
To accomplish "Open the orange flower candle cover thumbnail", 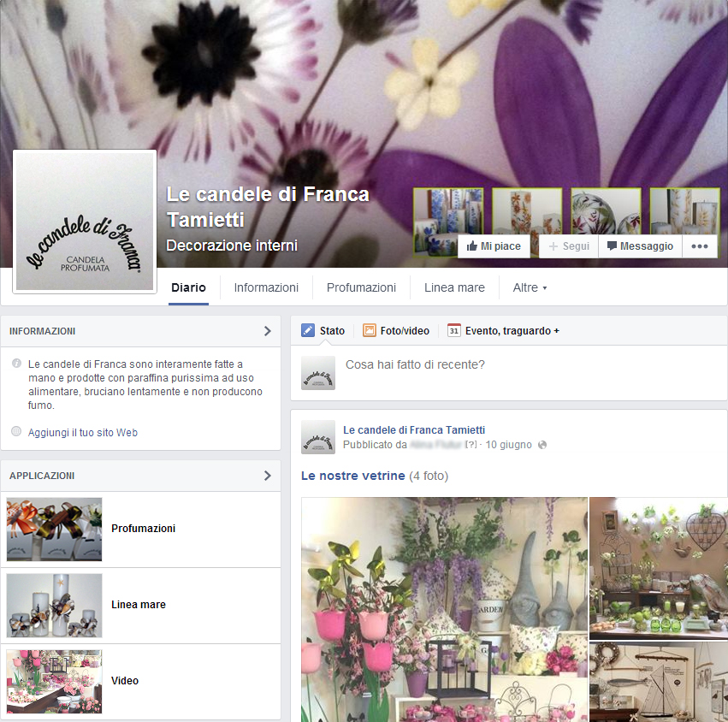I will pyautogui.click(x=527, y=210).
